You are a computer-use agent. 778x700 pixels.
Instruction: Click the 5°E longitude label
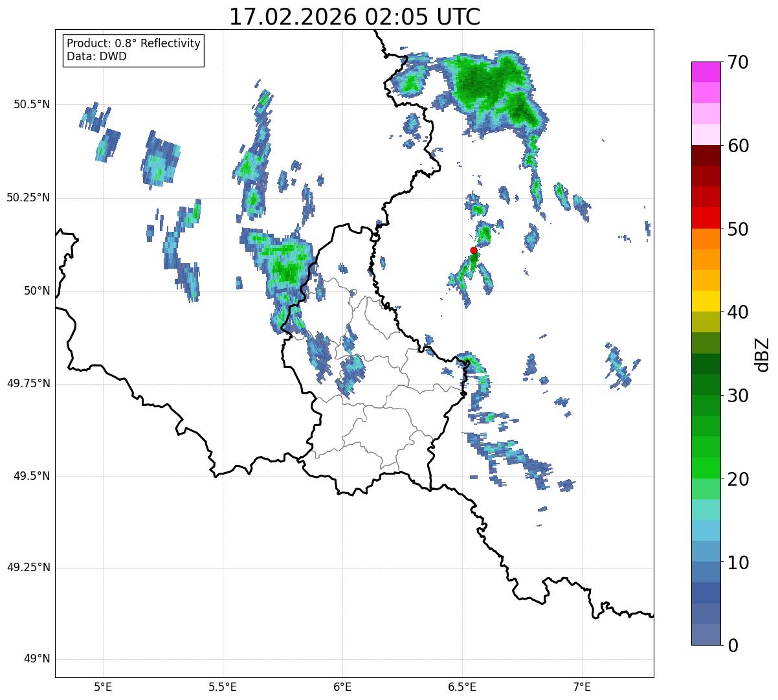tap(103, 687)
